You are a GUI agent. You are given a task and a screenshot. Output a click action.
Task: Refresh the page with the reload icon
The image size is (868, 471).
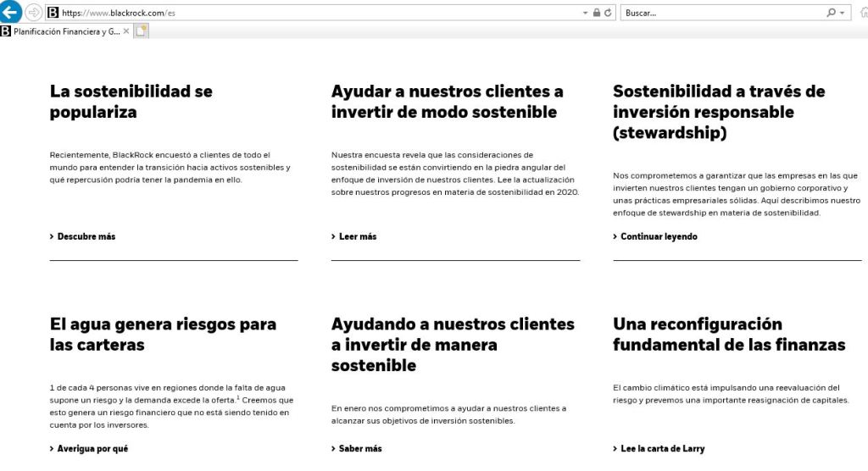(608, 14)
